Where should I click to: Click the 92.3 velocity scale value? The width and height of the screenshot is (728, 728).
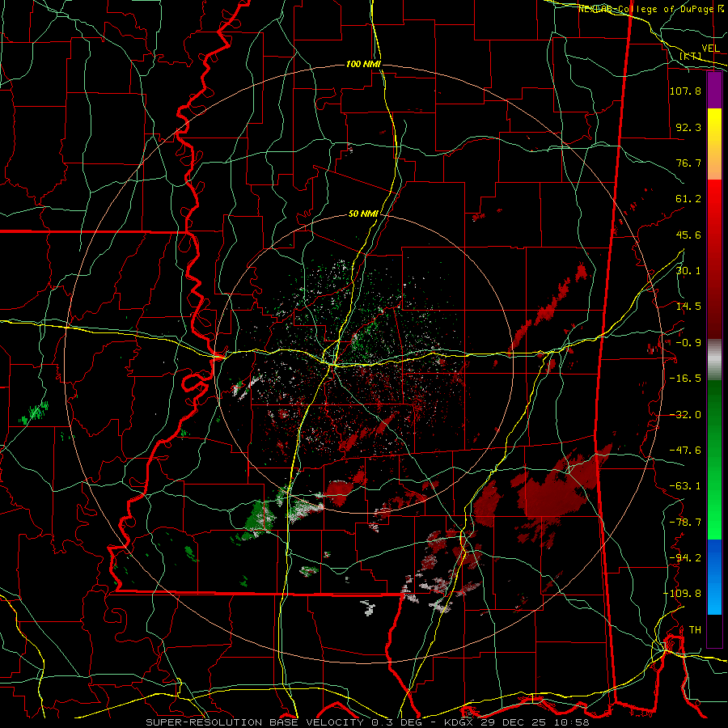688,127
